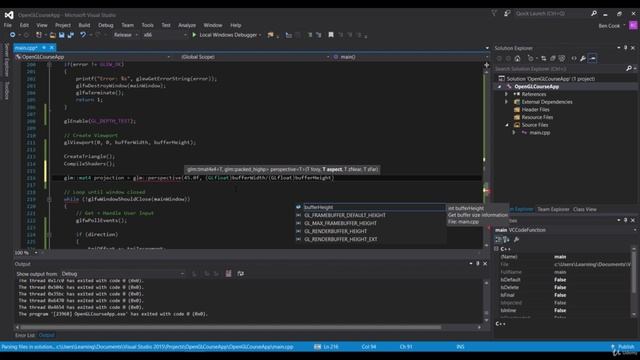Screen dimensions: 640x360
Task: Select Header Files folder in Solution Explorer
Action: tap(535, 110)
